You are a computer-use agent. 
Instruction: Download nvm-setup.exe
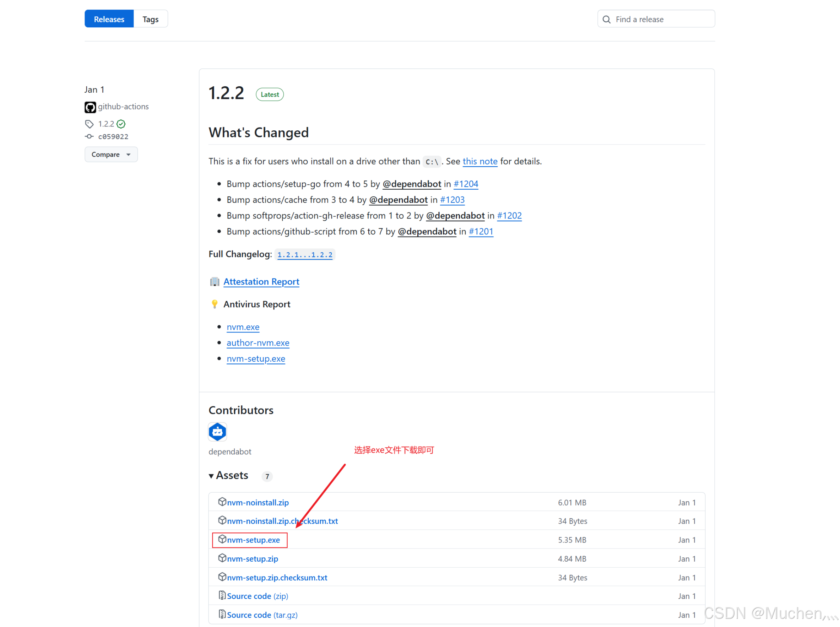(x=253, y=540)
